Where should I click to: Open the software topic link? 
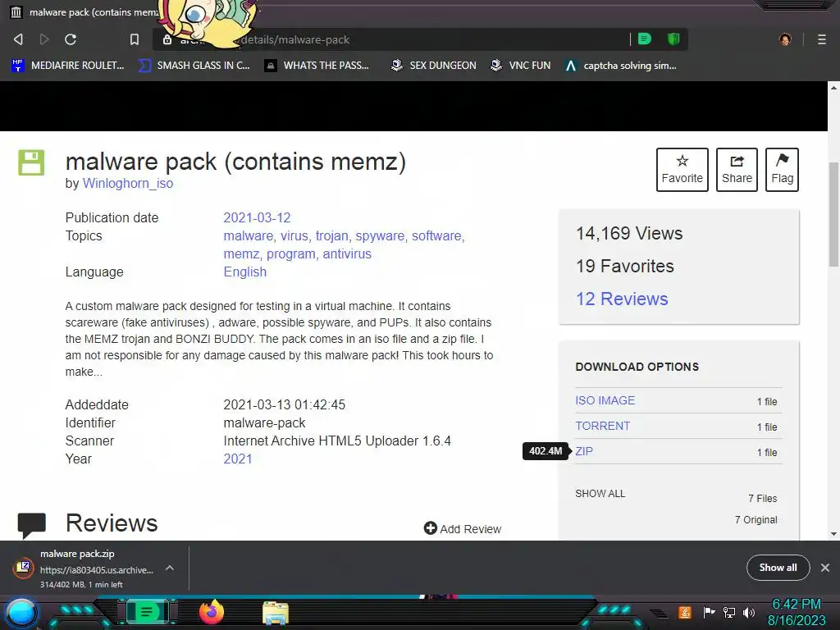click(x=436, y=235)
